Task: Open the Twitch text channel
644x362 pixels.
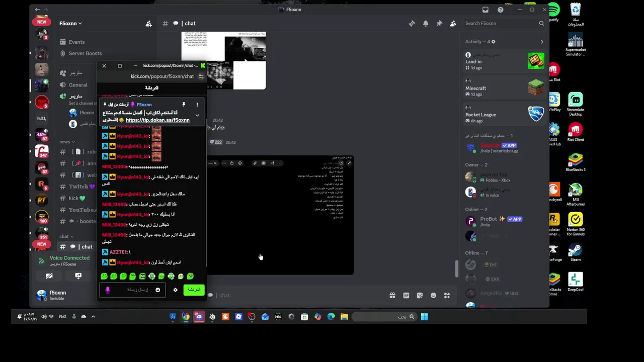Action: 78,186
